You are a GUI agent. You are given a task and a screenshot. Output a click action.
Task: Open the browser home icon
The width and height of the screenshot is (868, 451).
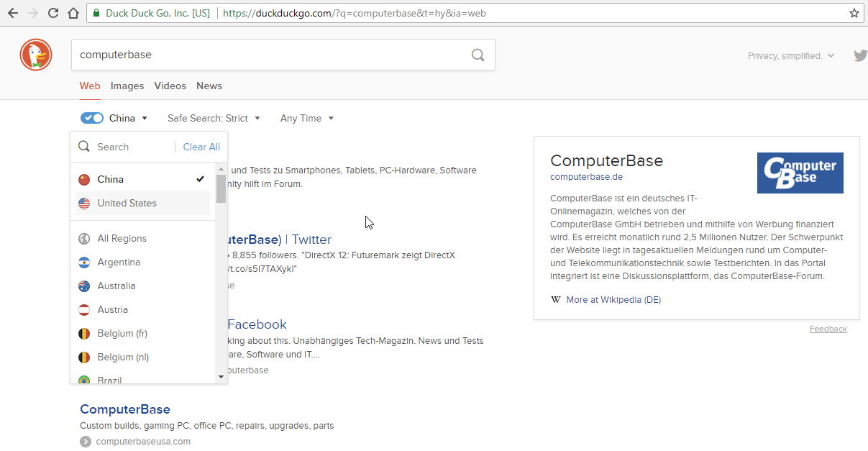coord(73,13)
